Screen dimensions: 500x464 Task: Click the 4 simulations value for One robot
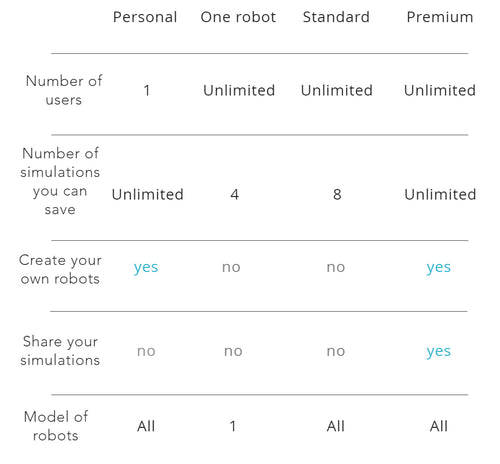(x=235, y=194)
